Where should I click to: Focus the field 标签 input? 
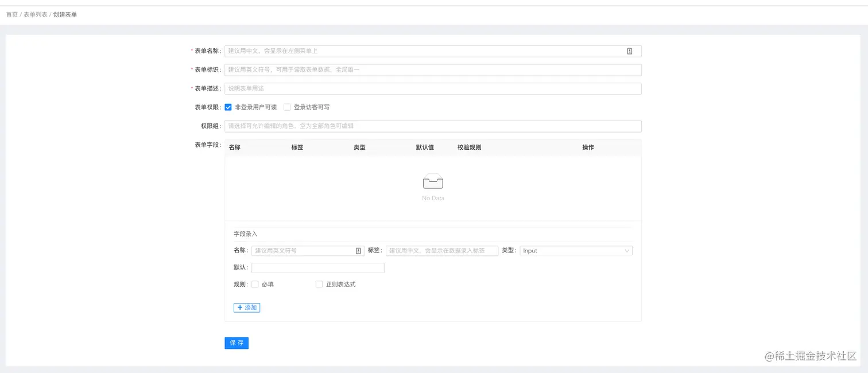click(442, 251)
